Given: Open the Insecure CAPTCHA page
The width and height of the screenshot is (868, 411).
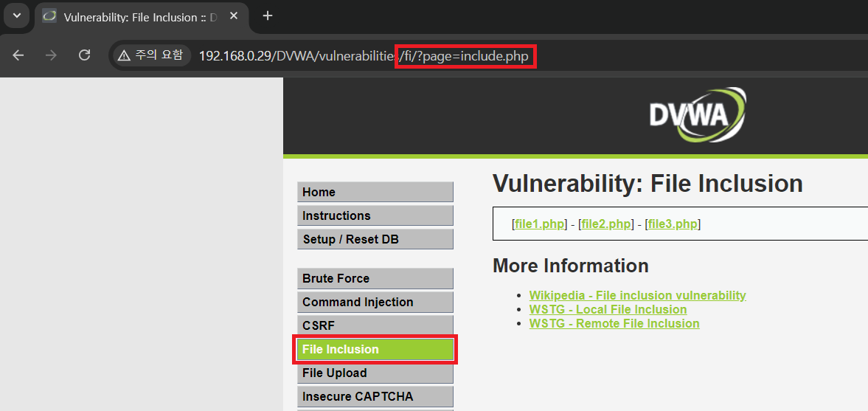Looking at the screenshot, I should coord(375,397).
